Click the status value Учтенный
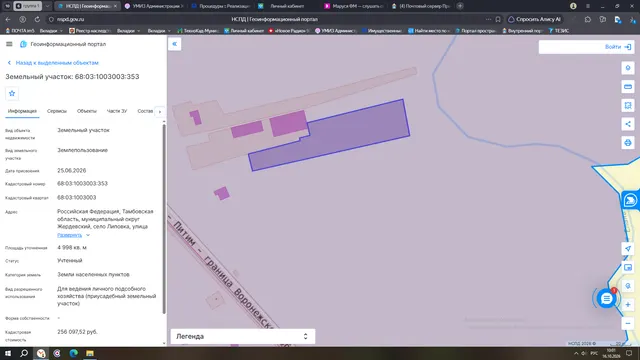Screen dimensions: 640x360 pyautogui.click(x=70, y=260)
